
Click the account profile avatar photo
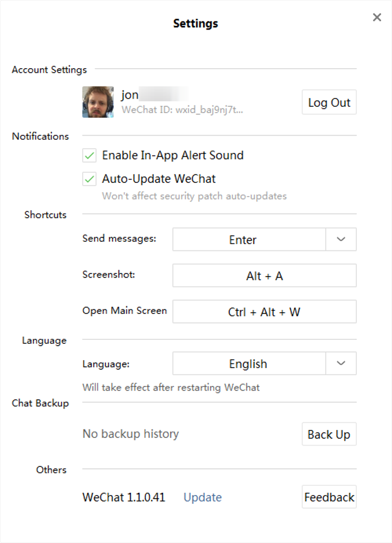point(98,102)
